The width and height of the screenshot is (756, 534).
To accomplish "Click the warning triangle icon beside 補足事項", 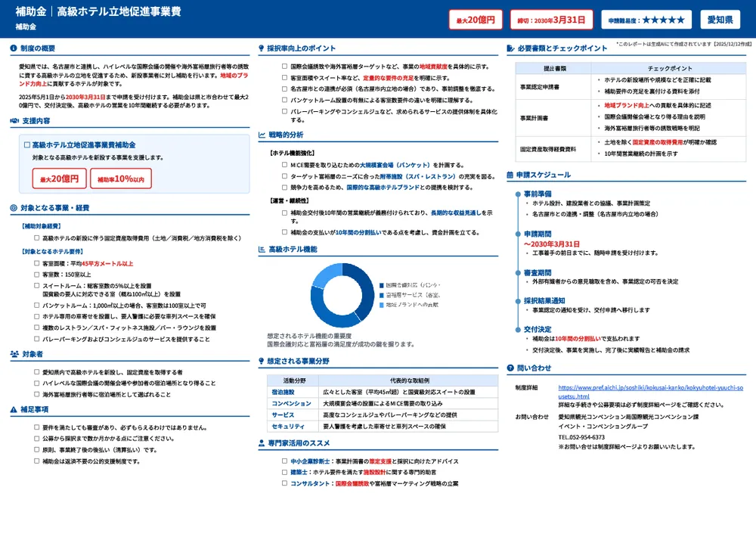I will 14,409.
